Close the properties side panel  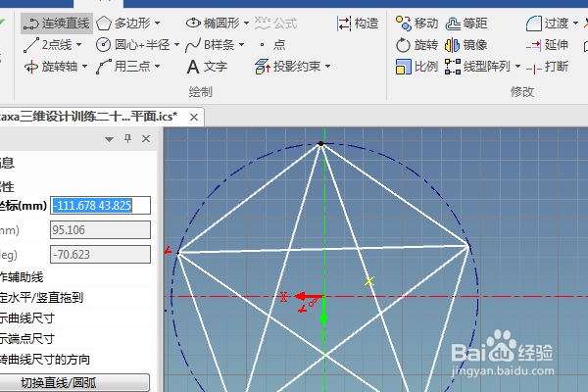[x=146, y=139]
